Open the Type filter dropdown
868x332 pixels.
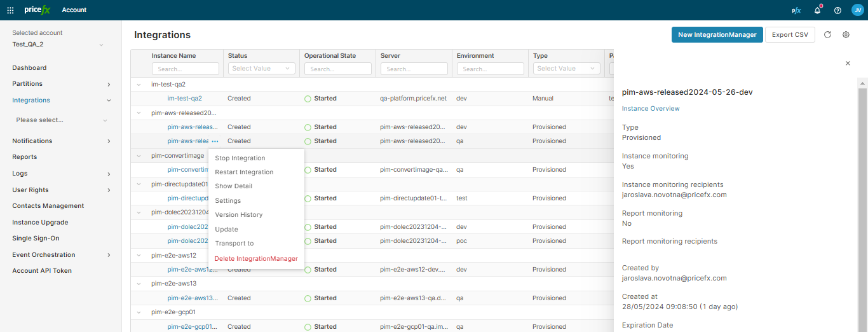pyautogui.click(x=566, y=69)
